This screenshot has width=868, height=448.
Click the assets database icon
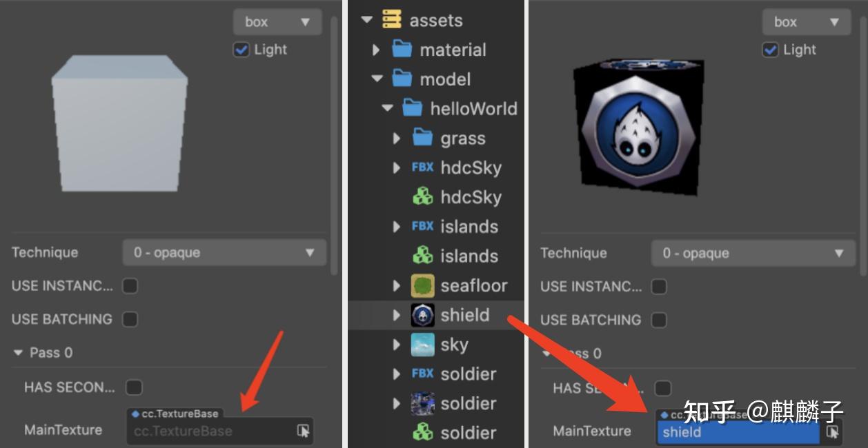(x=391, y=20)
